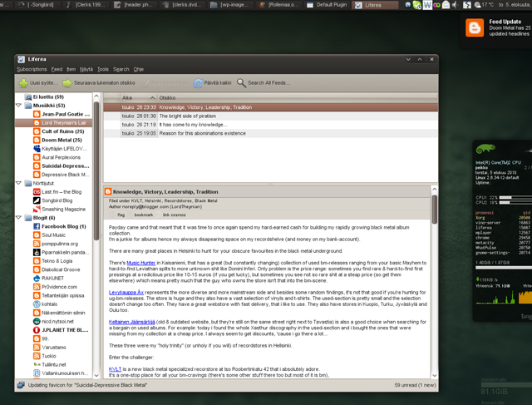The image size is (532, 405).
Task: Click the Päivitä kaikki refresh icon
Action: pyautogui.click(x=198, y=83)
